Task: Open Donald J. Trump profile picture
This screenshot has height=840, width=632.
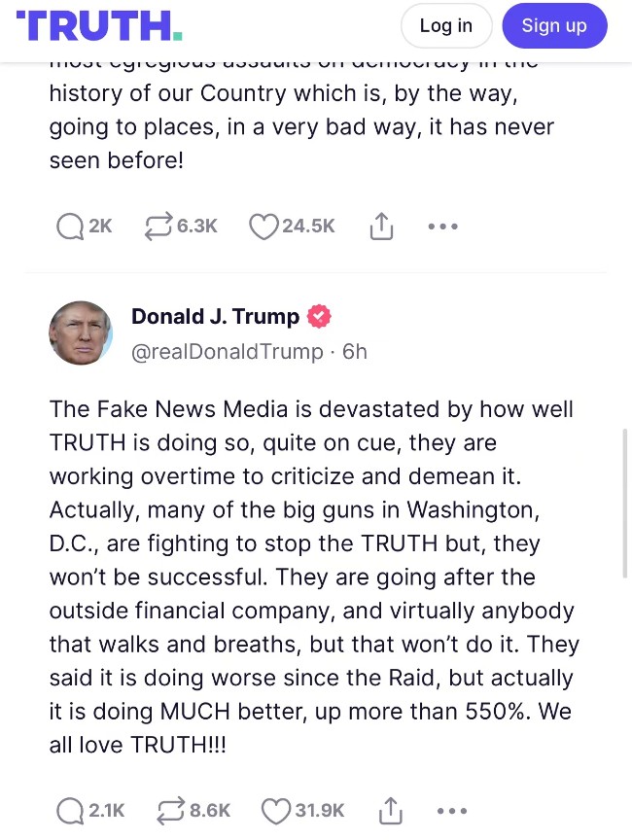Action: pyautogui.click(x=81, y=332)
